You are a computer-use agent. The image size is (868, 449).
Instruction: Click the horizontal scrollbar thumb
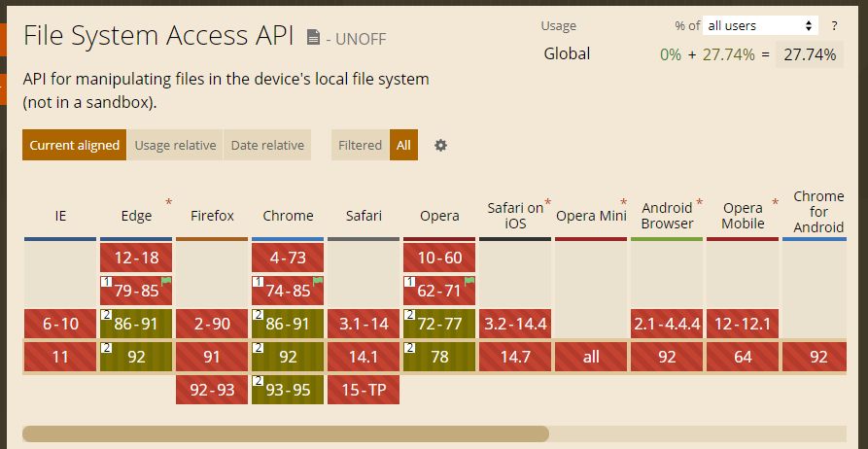[286, 433]
